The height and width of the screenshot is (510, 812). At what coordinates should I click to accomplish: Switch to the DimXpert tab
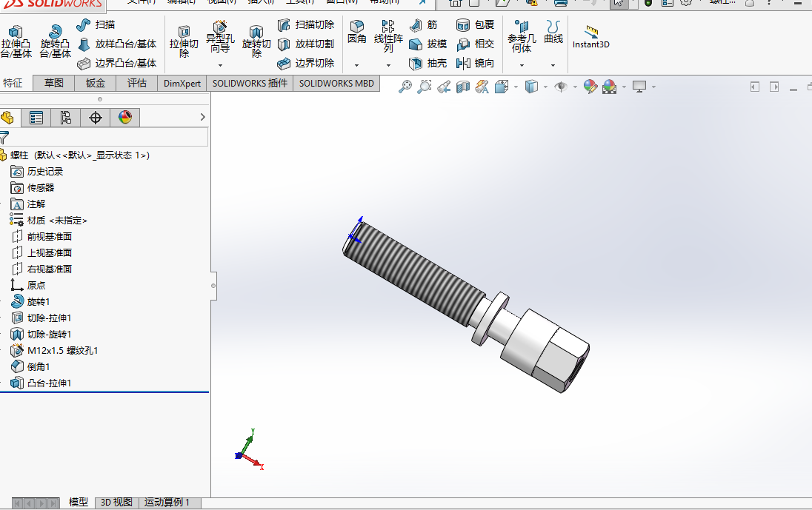click(182, 84)
